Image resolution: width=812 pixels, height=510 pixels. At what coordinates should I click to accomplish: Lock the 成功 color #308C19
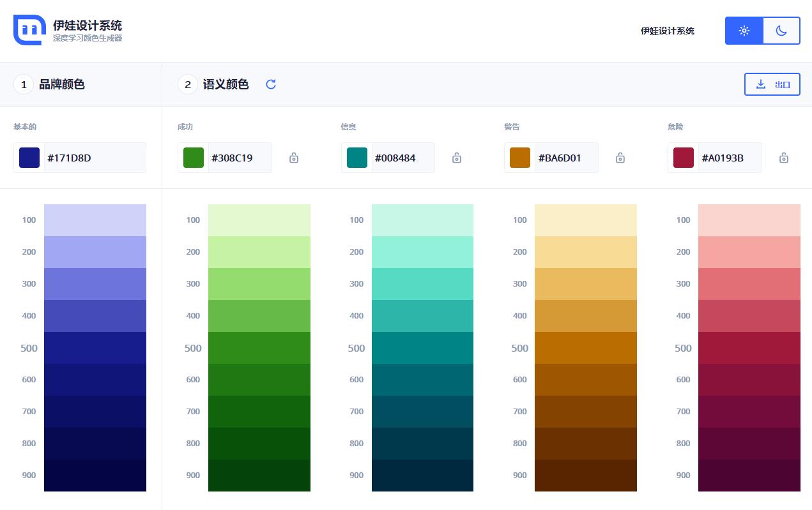click(x=294, y=158)
